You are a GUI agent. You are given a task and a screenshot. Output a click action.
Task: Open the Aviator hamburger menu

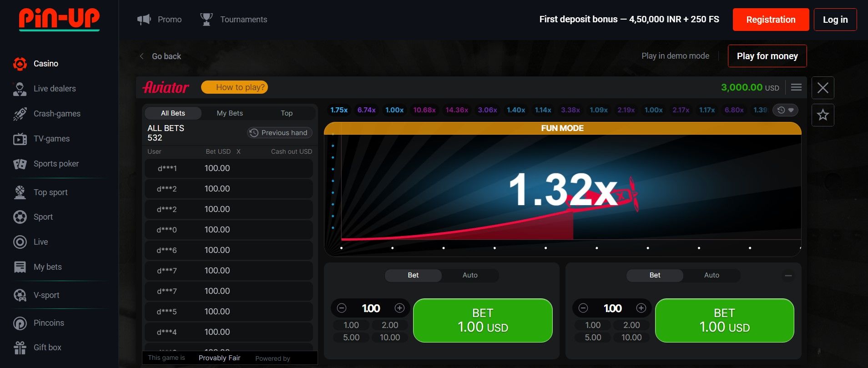796,87
